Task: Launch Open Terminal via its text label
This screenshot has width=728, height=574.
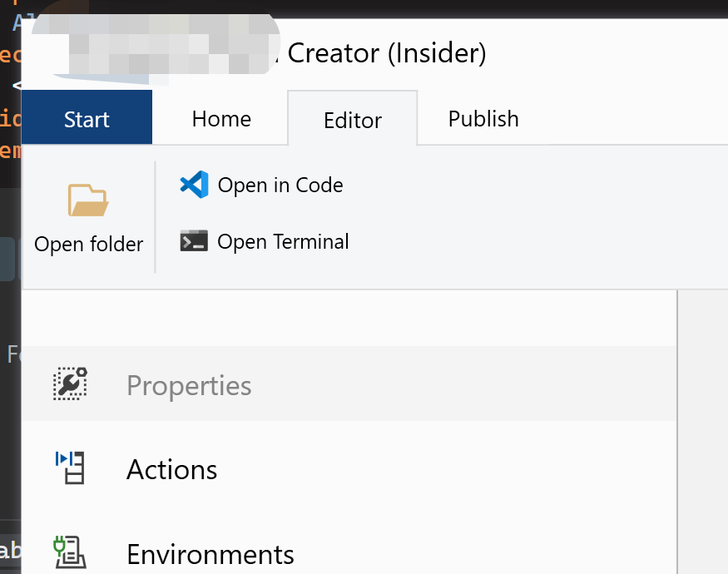Action: pyautogui.click(x=283, y=242)
